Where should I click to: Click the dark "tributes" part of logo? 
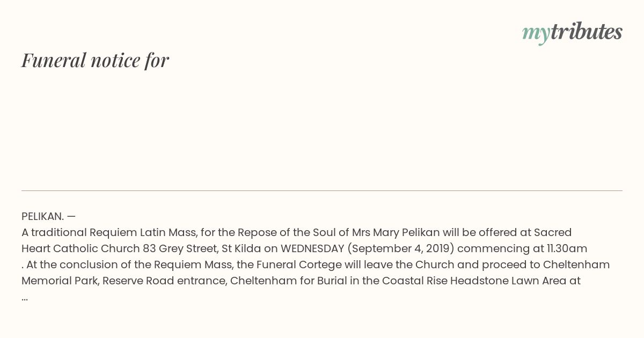coord(586,32)
